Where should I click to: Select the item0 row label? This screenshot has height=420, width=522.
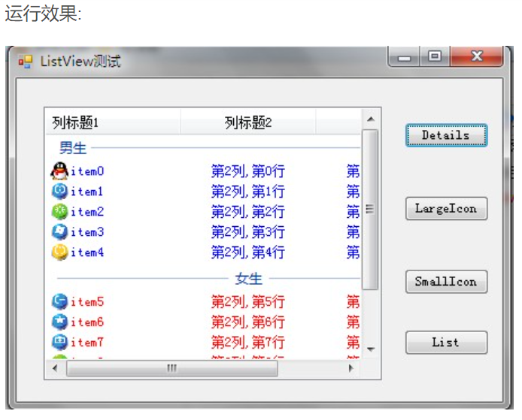(x=87, y=171)
